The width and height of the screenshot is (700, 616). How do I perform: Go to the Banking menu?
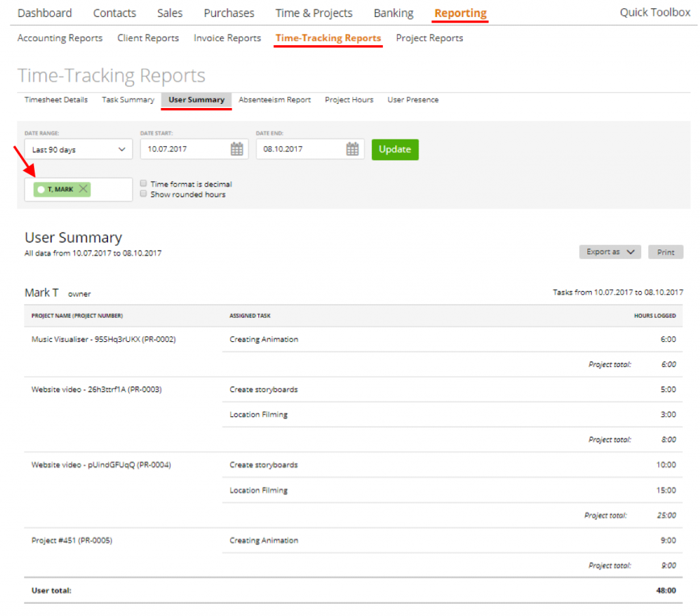point(393,13)
